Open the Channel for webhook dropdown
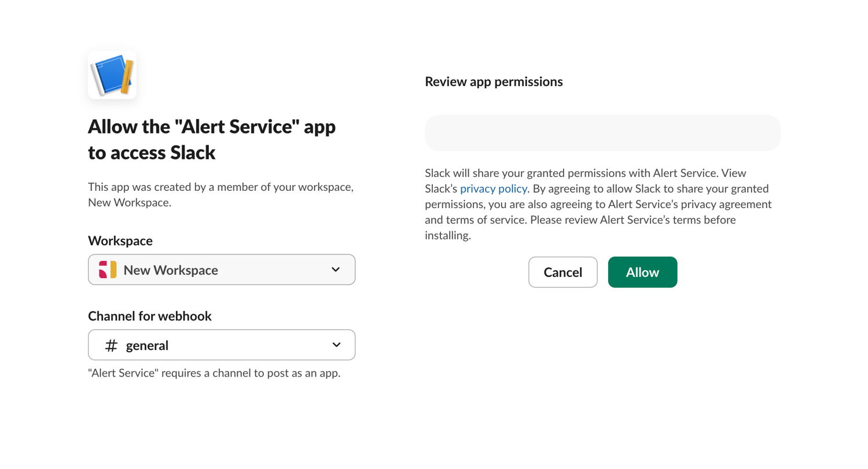The image size is (868, 469). coord(222,345)
